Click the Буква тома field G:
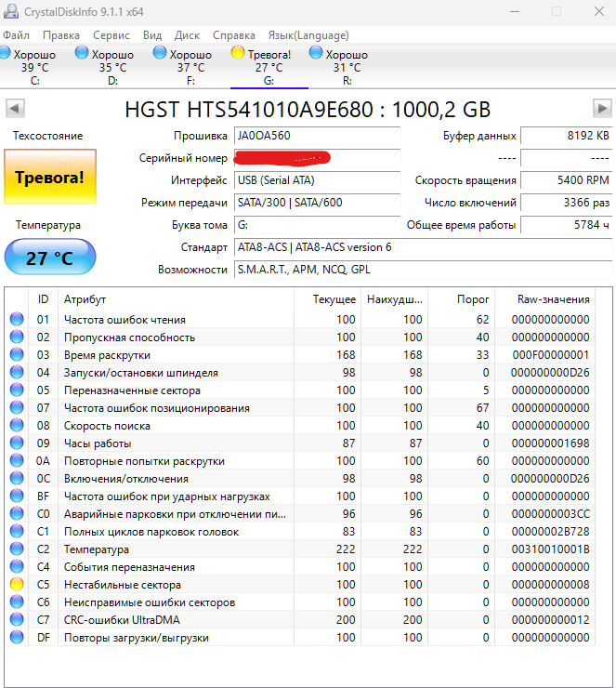The image size is (616, 688). point(317,225)
